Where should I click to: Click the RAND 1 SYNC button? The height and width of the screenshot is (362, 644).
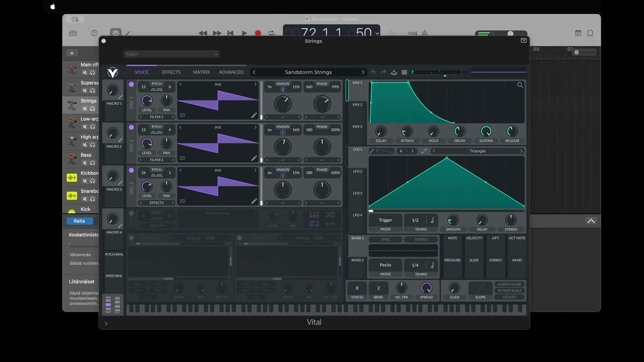385,240
